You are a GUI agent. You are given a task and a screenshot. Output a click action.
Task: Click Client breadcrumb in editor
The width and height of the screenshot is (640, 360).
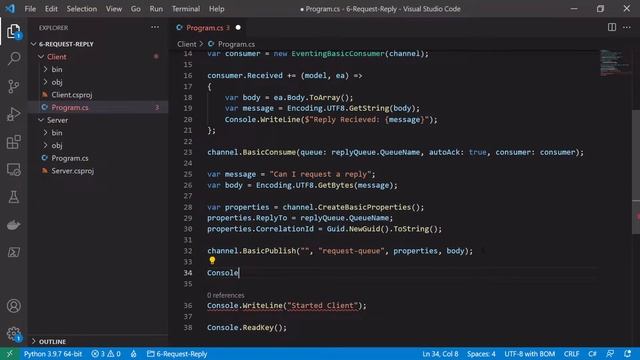187,44
